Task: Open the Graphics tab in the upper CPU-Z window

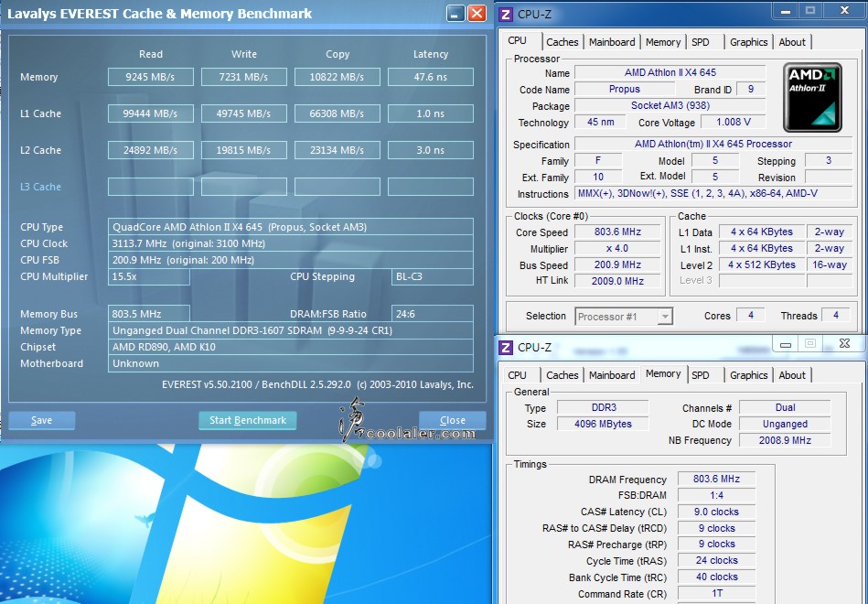Action: click(x=748, y=42)
